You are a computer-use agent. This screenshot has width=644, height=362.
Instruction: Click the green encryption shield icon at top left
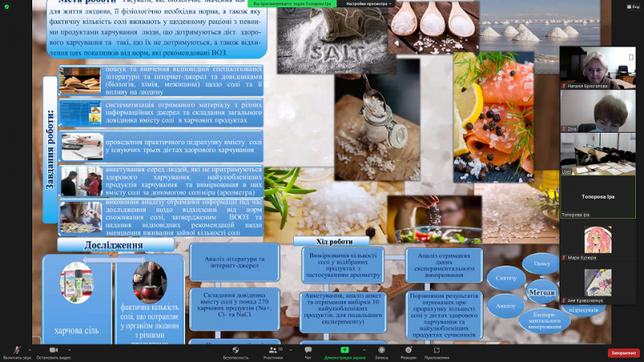[6, 7]
